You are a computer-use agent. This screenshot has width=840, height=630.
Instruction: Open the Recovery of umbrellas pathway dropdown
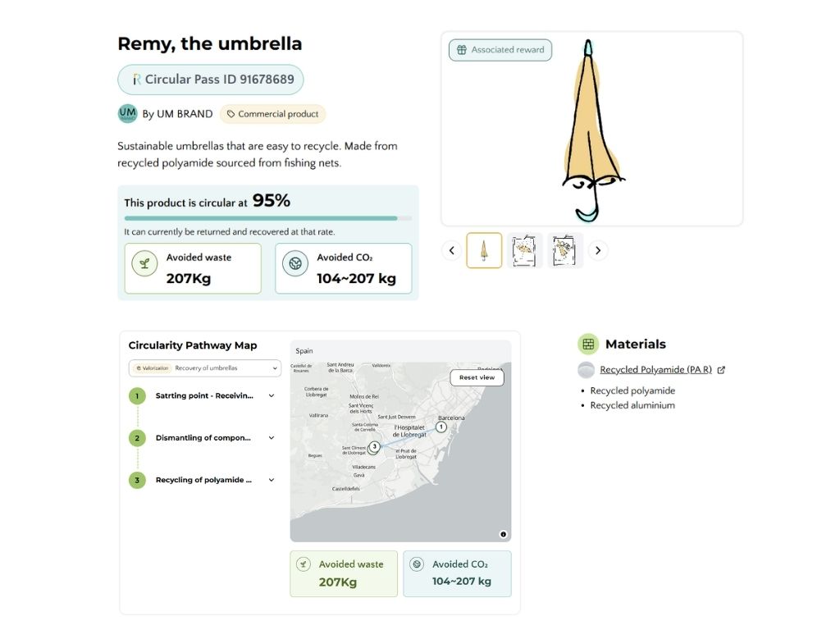(204, 368)
